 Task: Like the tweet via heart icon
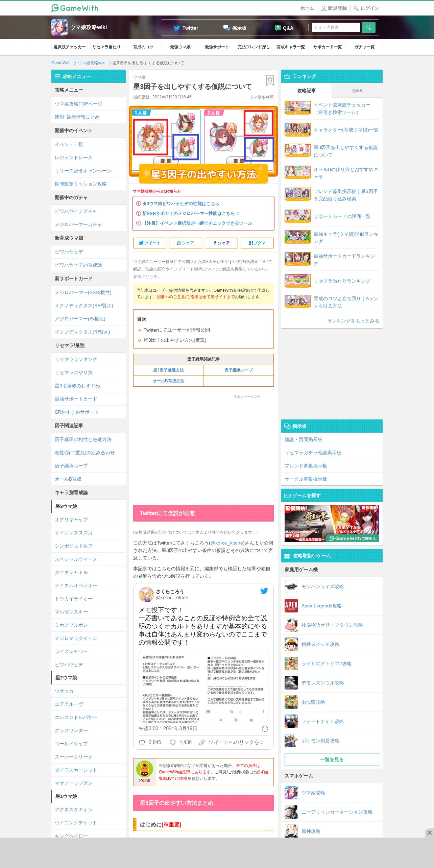point(142,742)
